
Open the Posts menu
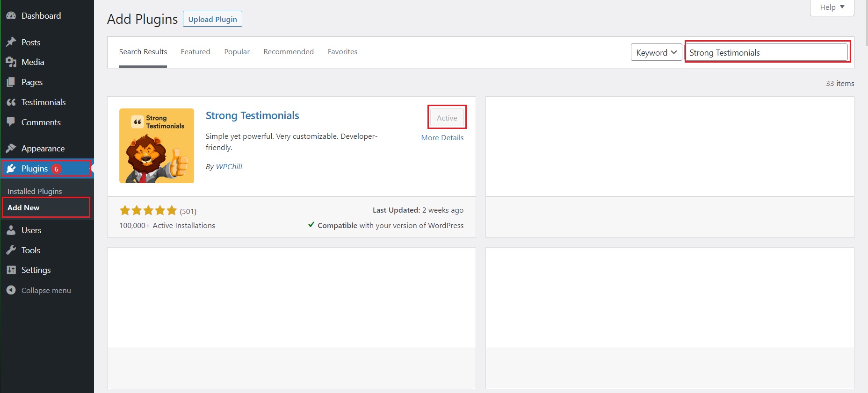click(x=47, y=42)
